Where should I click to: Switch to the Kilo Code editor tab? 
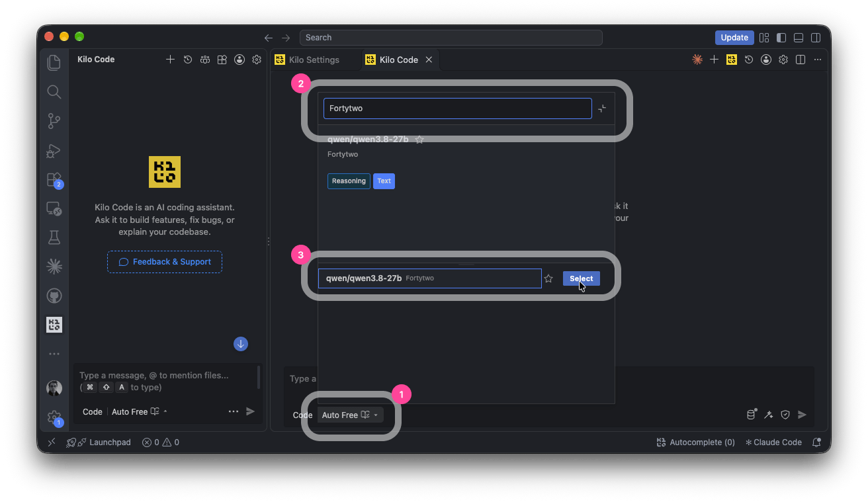coord(399,60)
